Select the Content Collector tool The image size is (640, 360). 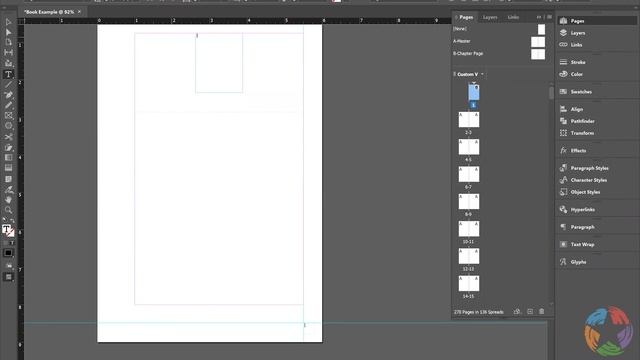[8, 63]
